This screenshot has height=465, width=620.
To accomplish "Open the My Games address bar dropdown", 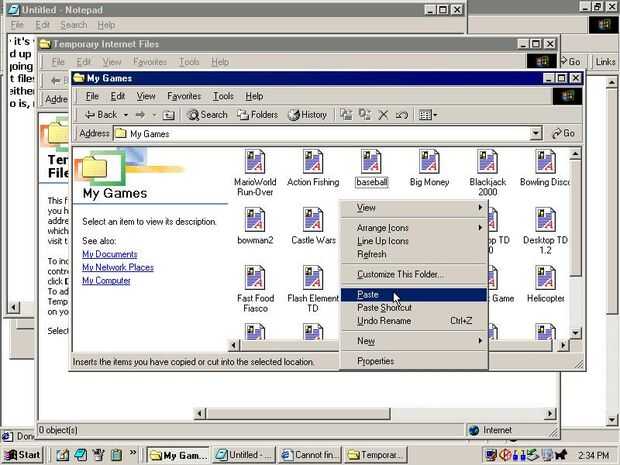I will tap(535, 134).
